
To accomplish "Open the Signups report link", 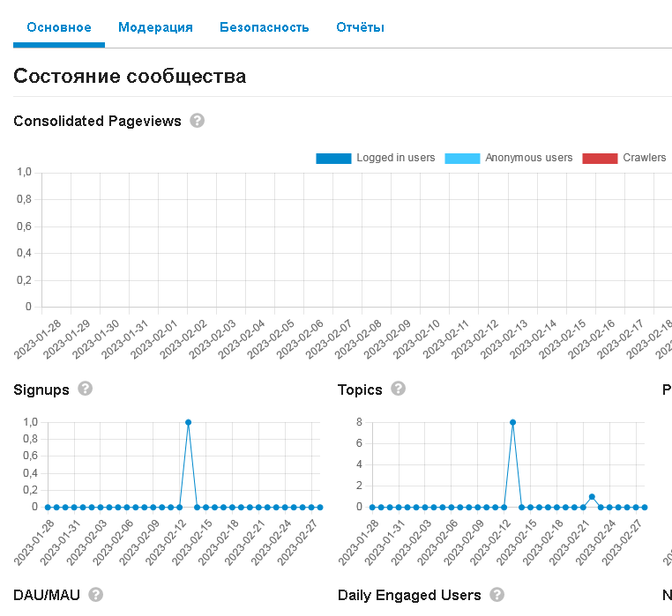I will point(41,390).
